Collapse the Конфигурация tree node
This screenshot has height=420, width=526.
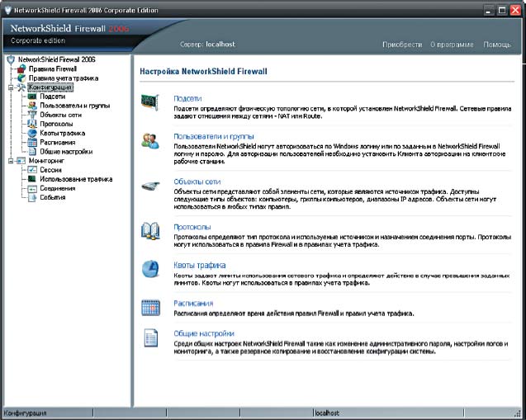10,87
